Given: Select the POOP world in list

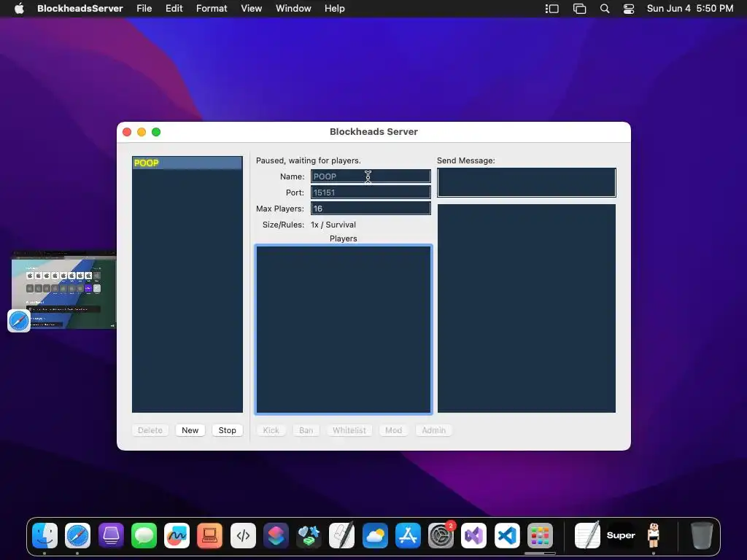Looking at the screenshot, I should coord(187,163).
